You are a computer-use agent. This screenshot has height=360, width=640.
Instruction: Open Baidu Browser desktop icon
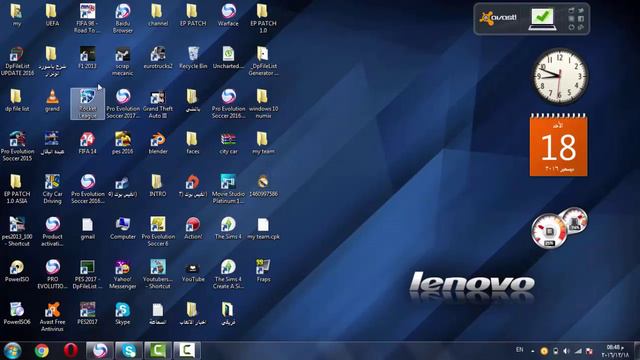(x=122, y=18)
